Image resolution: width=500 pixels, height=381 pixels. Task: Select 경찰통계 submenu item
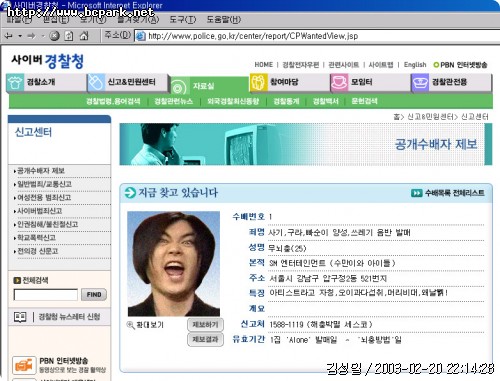[x=286, y=101]
